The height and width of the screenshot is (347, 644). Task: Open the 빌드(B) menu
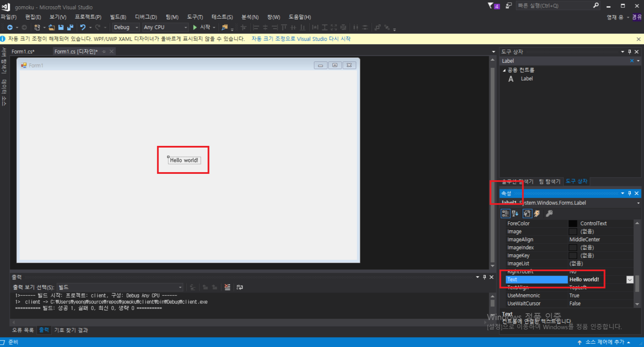pos(118,17)
